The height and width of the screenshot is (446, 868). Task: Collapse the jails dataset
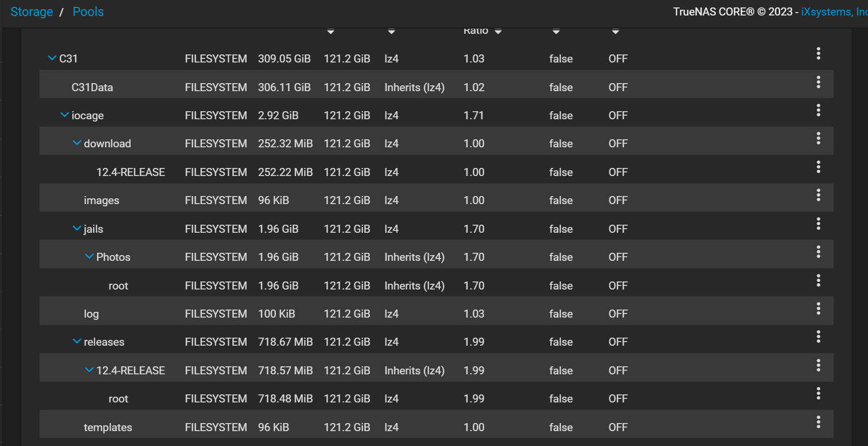pyautogui.click(x=77, y=229)
